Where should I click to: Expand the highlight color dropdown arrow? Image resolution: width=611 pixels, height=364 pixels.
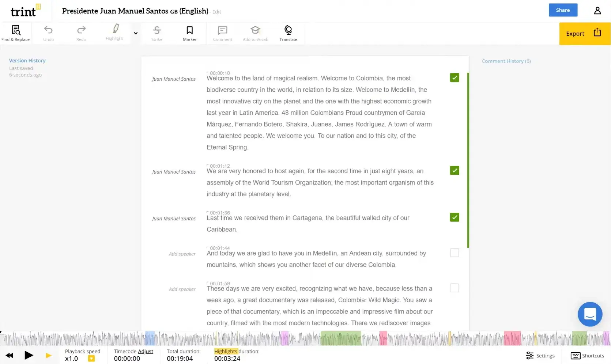click(x=136, y=33)
